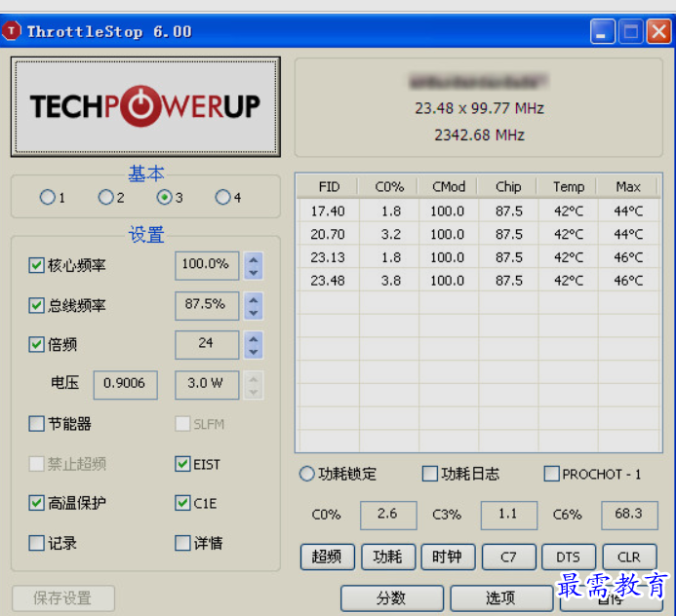Select the table row with FID 20.70

point(479,234)
